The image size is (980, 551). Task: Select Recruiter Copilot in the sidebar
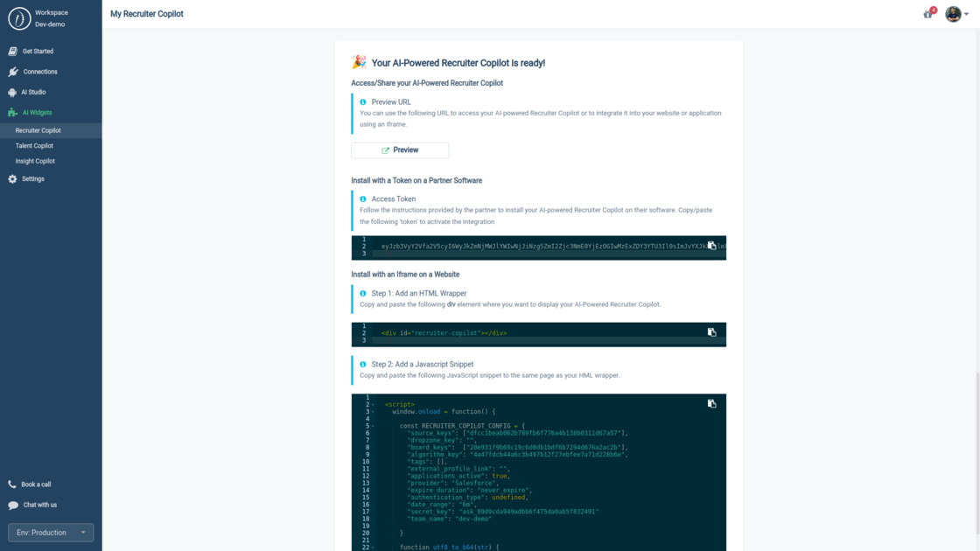(x=38, y=129)
